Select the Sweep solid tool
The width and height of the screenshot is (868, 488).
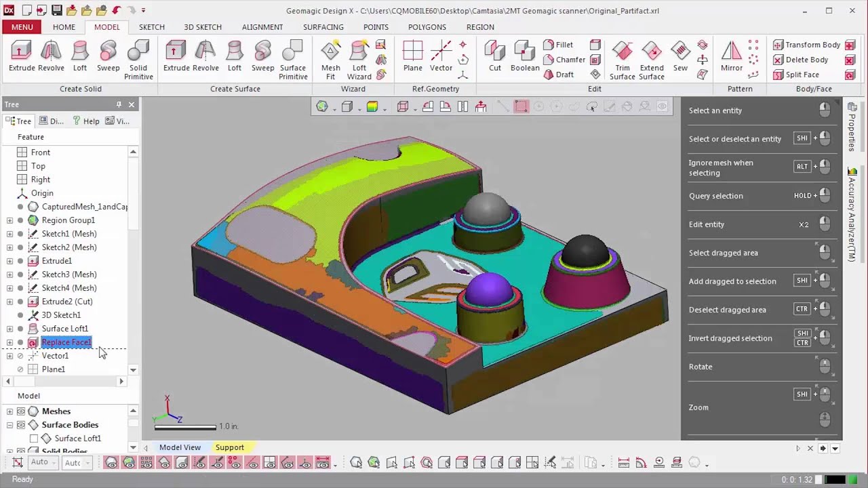[108, 56]
